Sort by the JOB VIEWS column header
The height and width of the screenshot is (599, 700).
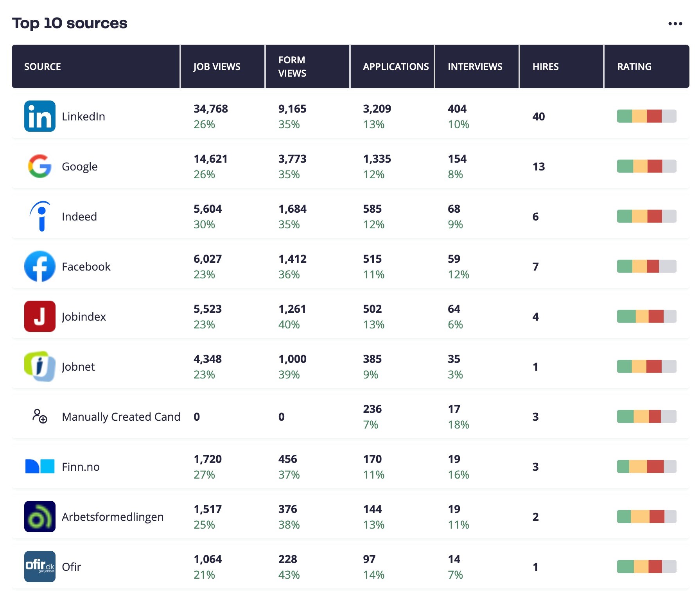point(217,66)
